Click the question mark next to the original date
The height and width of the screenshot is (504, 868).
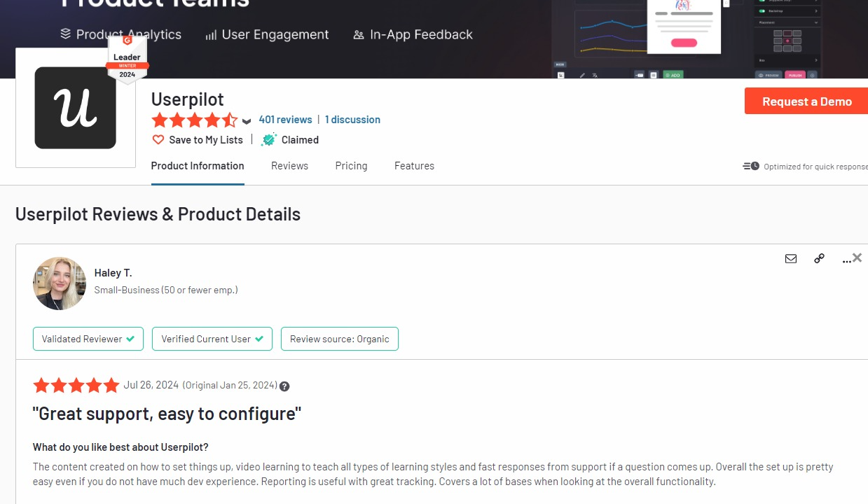pyautogui.click(x=284, y=386)
